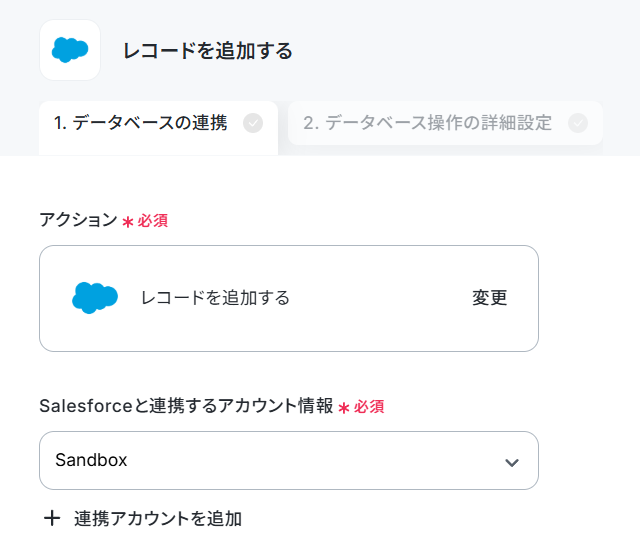Click the アクション field label

point(78,220)
